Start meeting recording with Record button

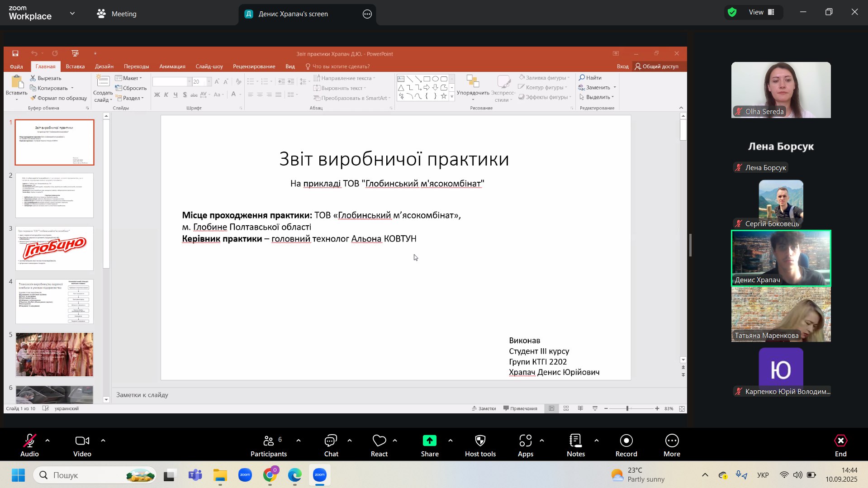click(626, 445)
